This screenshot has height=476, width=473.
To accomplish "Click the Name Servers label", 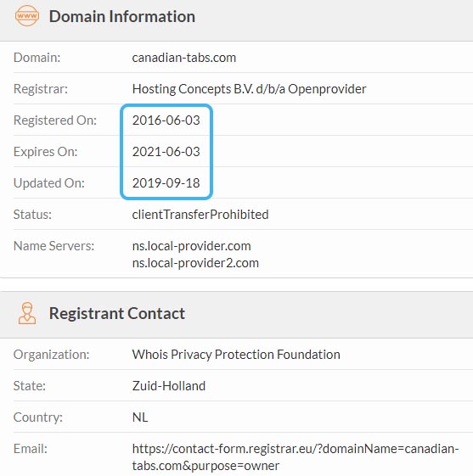I will tap(53, 246).
